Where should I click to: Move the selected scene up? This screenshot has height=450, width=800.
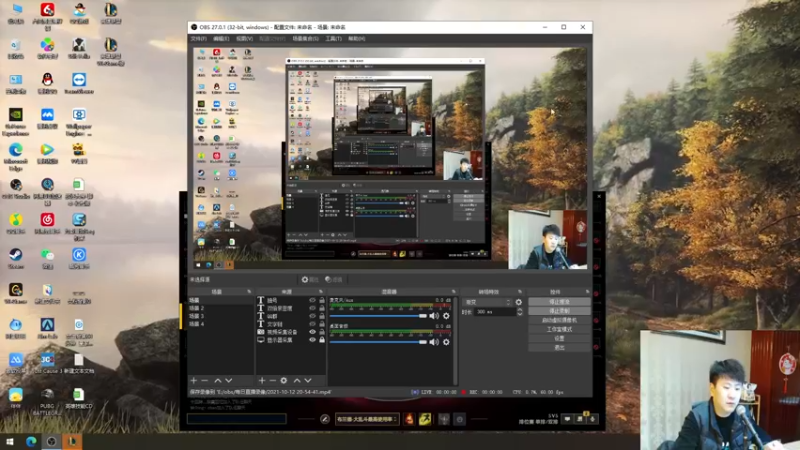click(218, 381)
